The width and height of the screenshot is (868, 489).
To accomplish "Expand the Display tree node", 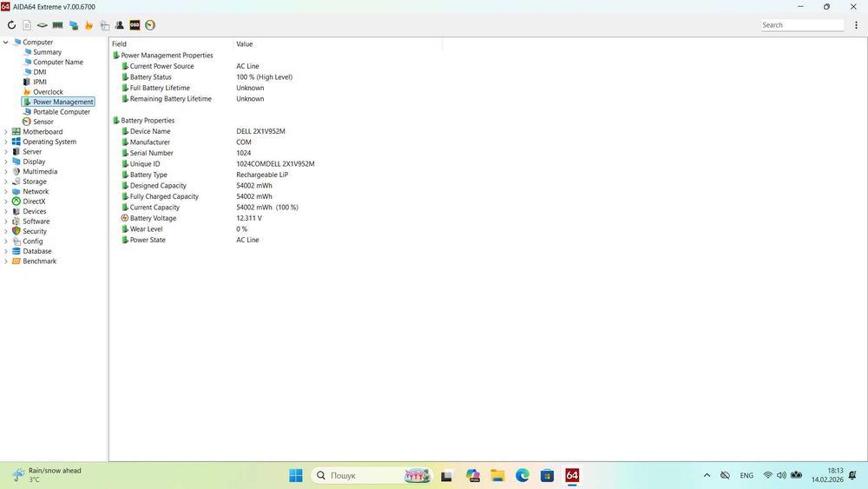I will pos(5,162).
